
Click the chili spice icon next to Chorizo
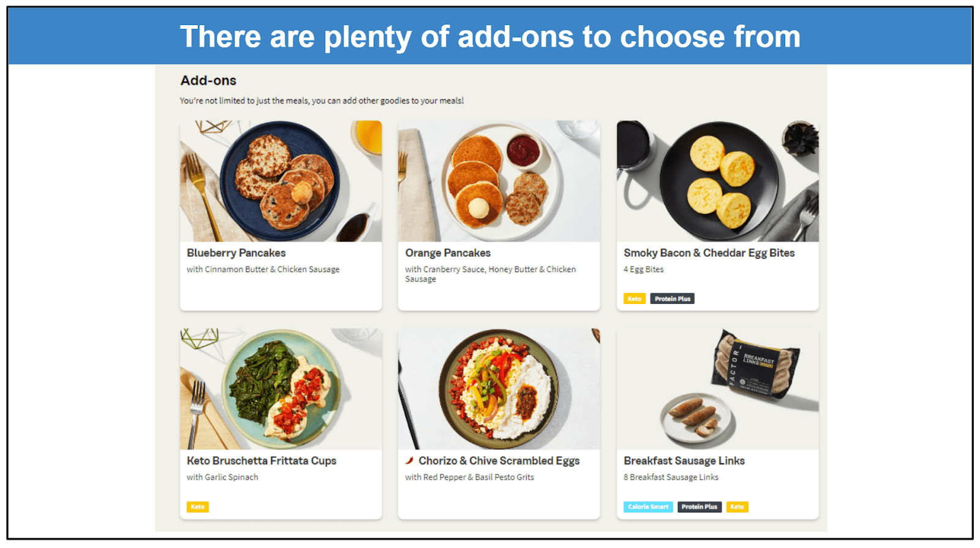[410, 460]
